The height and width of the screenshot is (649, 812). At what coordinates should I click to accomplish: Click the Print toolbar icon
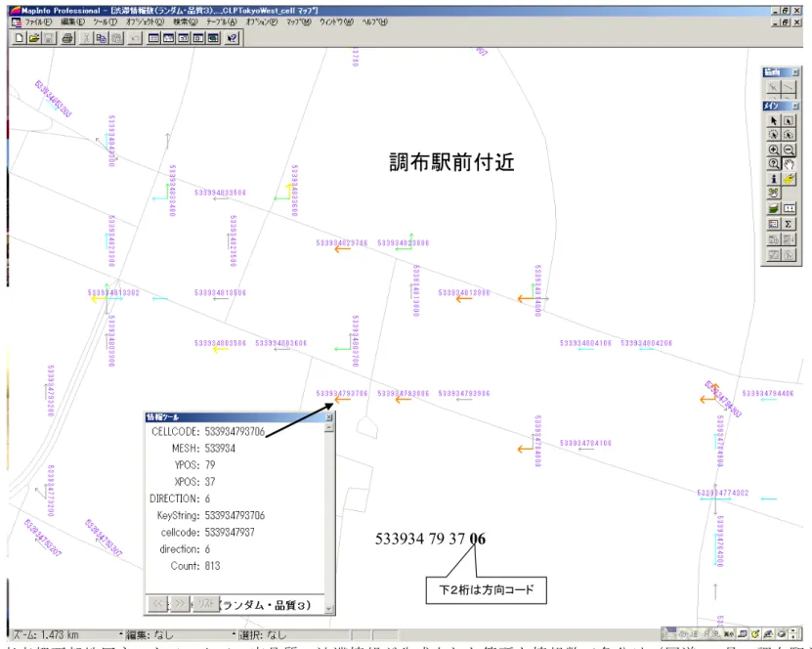tap(67, 38)
